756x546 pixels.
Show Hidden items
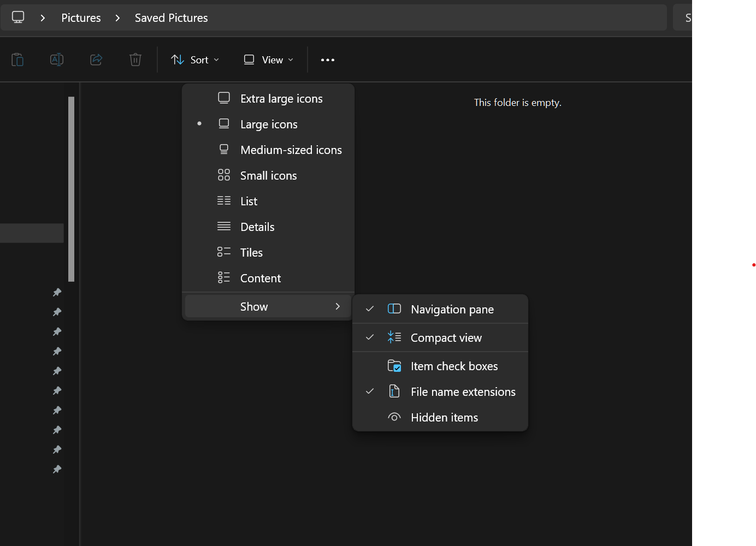444,418
